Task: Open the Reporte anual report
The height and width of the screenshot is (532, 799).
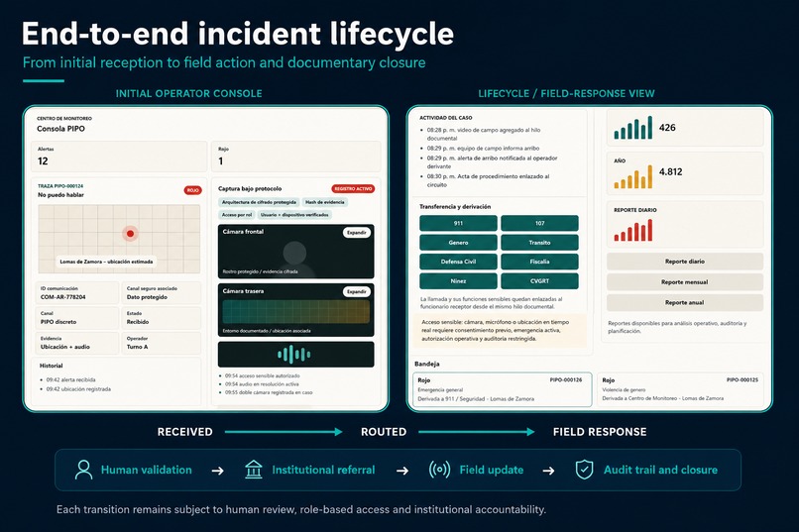Action: [x=685, y=302]
